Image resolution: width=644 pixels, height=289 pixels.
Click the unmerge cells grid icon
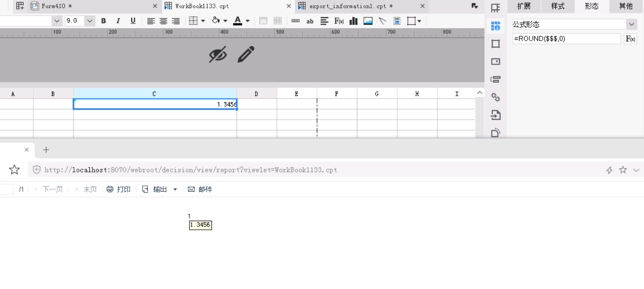click(278, 21)
